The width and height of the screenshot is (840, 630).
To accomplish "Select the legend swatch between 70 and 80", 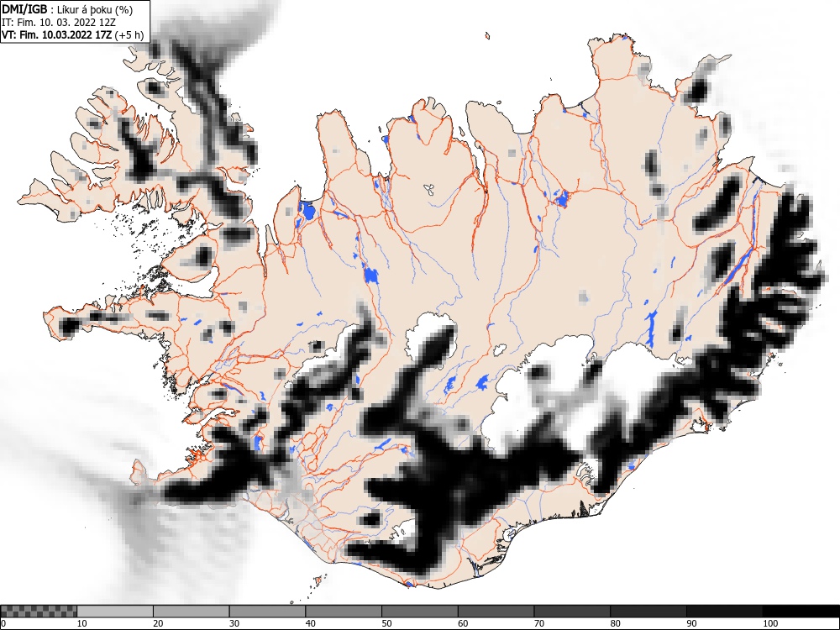I will pyautogui.click(x=571, y=612).
